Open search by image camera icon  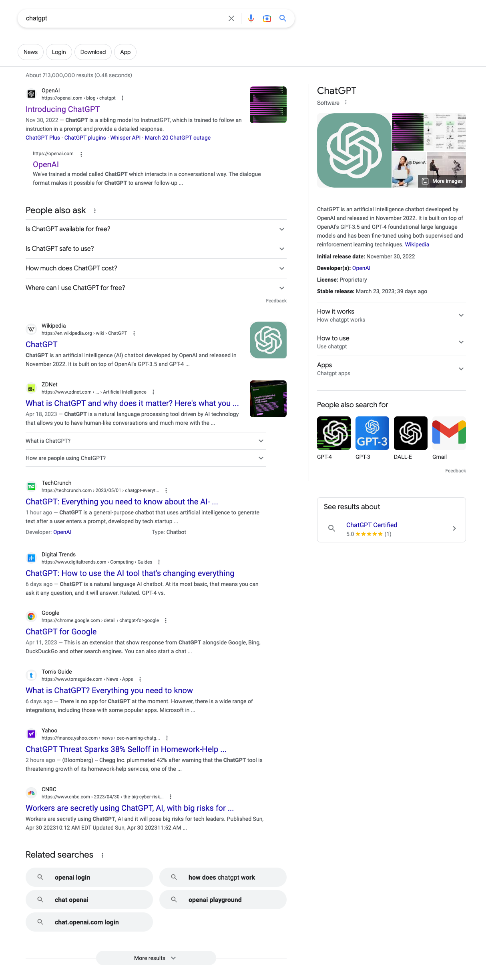pyautogui.click(x=267, y=18)
